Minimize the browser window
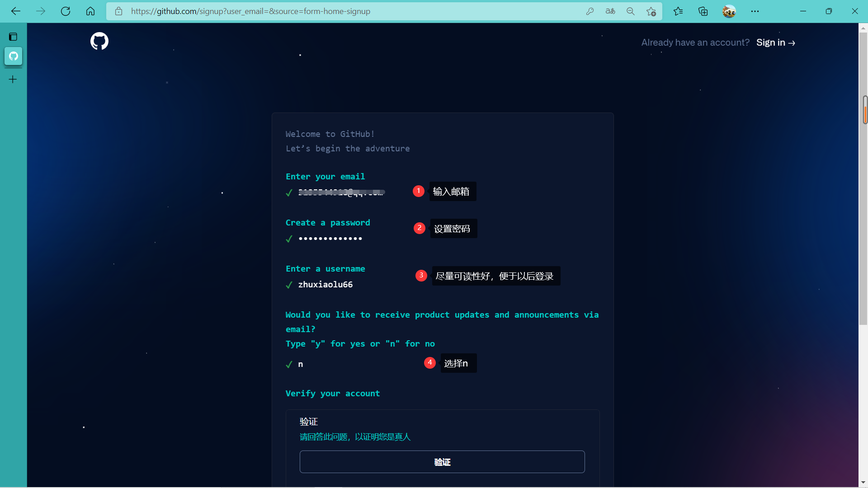Screen dimensions: 868x488 click(803, 11)
